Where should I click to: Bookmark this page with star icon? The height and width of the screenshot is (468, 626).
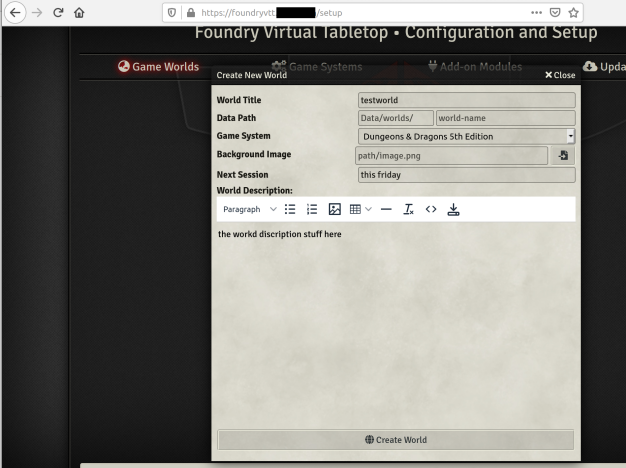(x=574, y=13)
